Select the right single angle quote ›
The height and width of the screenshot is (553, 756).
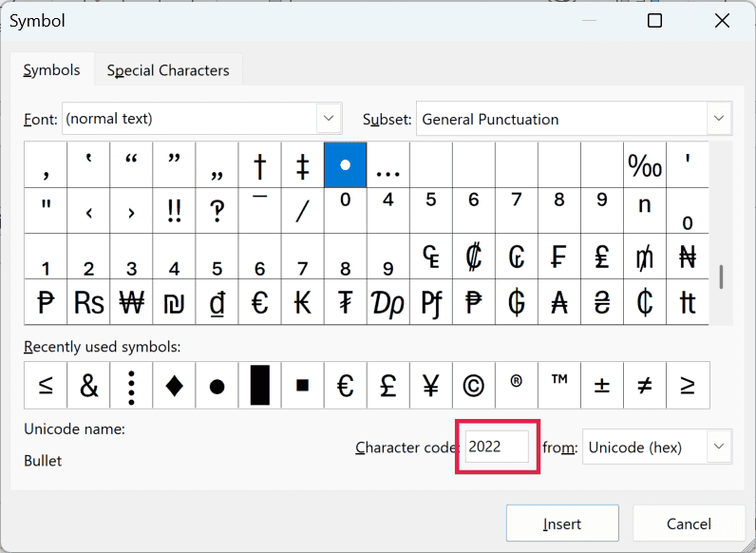pyautogui.click(x=132, y=210)
